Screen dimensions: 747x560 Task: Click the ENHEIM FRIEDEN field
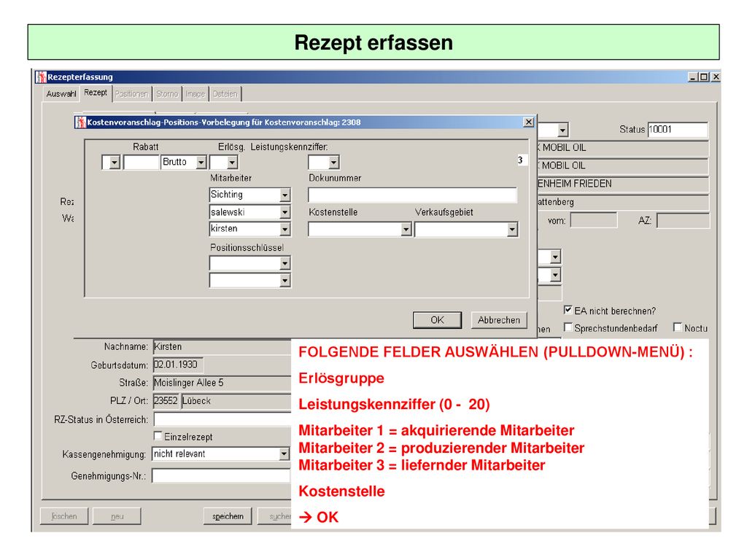(623, 184)
